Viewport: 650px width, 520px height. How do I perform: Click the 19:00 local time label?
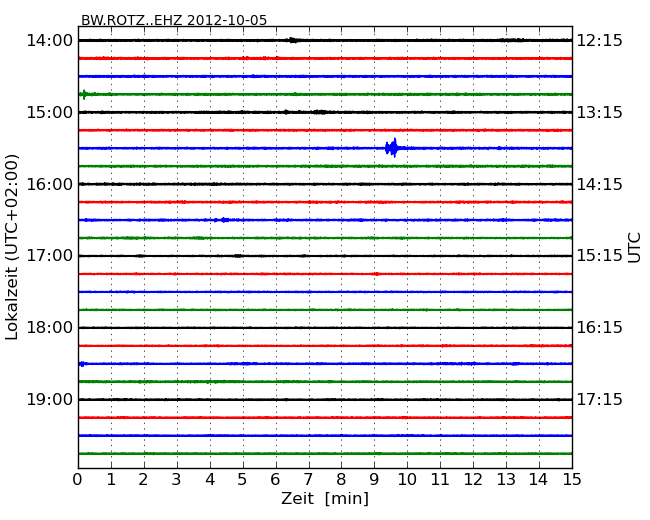50,399
